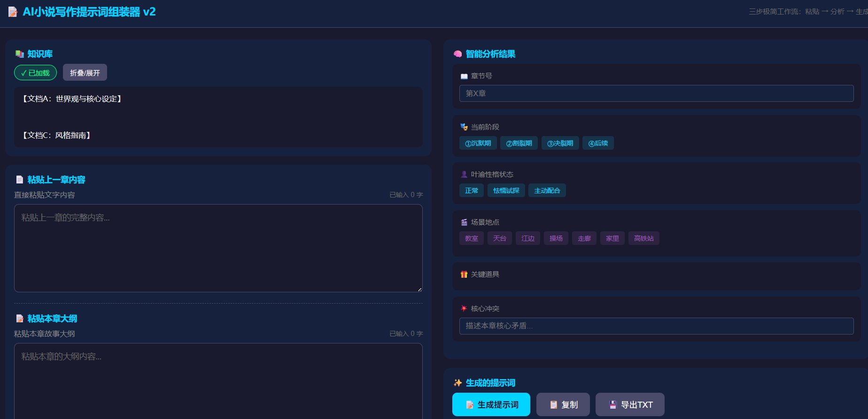Click the explosion icon beside 核心冲突
The image size is (868, 419).
464,308
